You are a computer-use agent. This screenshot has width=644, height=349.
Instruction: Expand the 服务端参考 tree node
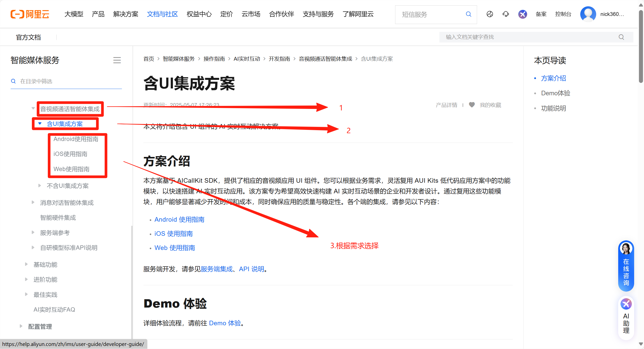[33, 232]
